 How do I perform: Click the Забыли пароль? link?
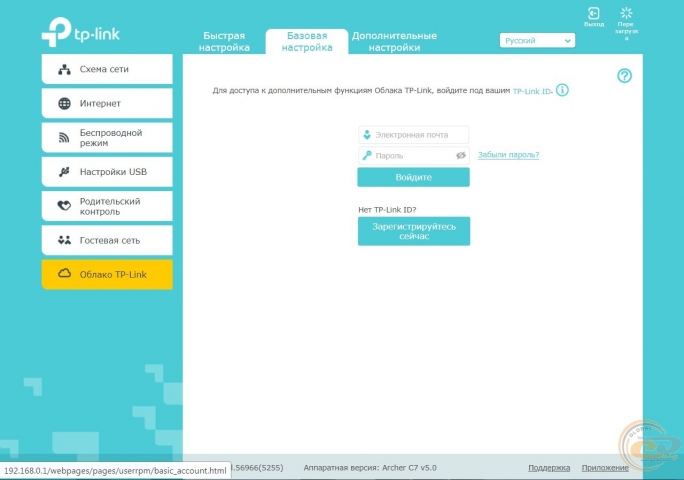tap(509, 155)
